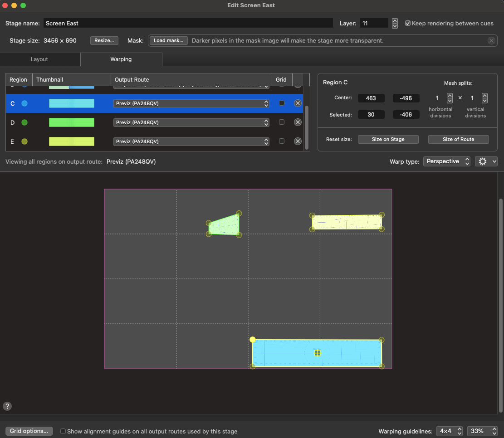Uncheck Keep rendering between cues
Image resolution: width=504 pixels, height=438 pixels.
tap(408, 23)
